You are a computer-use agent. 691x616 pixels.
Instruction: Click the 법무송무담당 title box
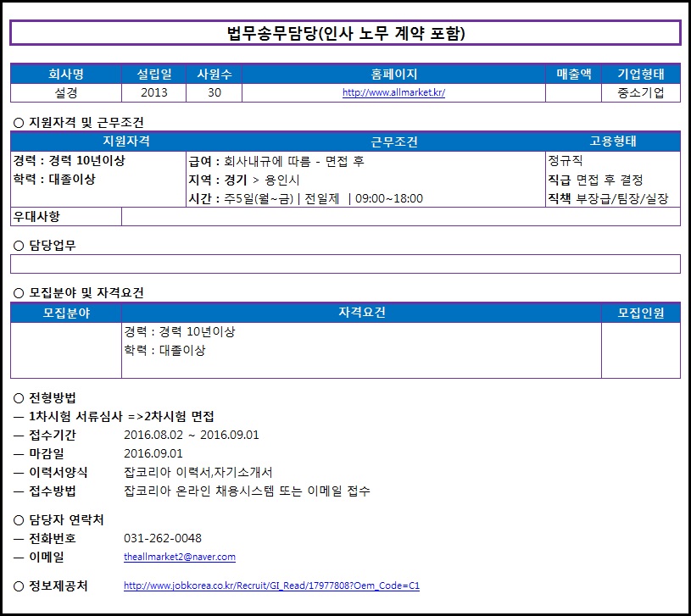[345, 33]
